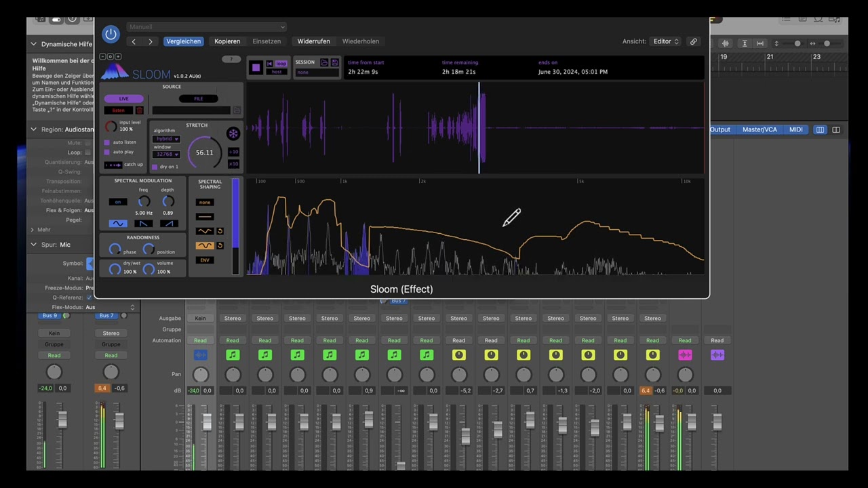Open the window size 32768 dropdown
Screen dimensions: 868x488
(x=166, y=155)
